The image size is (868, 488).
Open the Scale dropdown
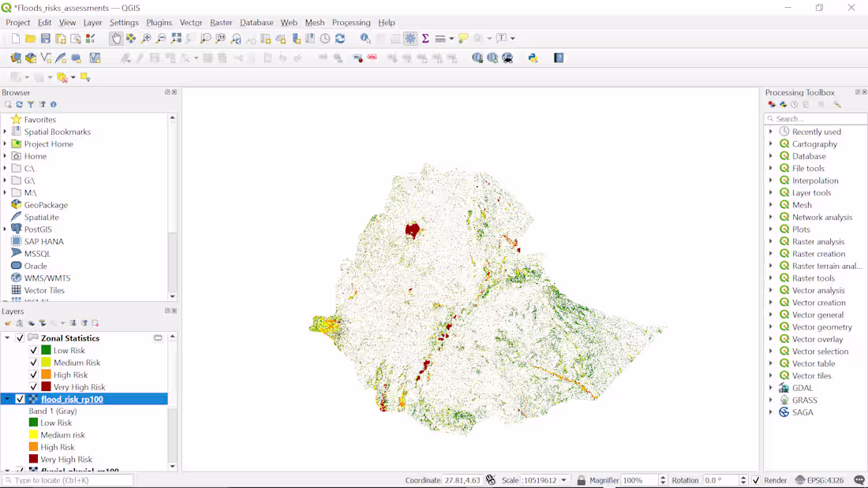[x=562, y=480]
